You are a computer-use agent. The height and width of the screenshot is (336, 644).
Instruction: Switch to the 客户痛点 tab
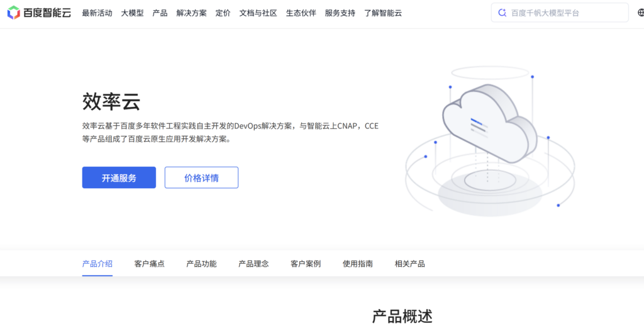(150, 264)
